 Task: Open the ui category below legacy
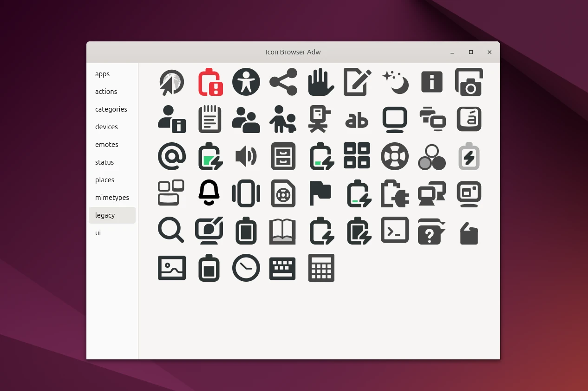(98, 232)
